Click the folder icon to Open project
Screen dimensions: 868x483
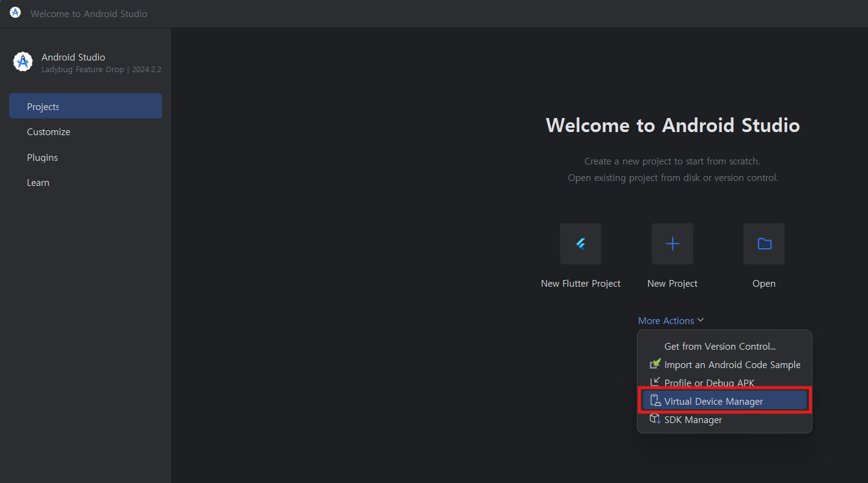coord(764,244)
